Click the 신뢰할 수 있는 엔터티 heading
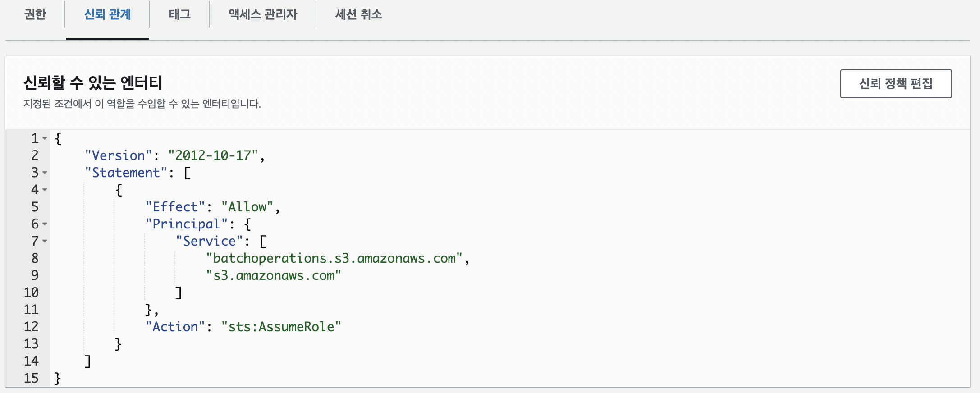This screenshot has height=393, width=980. pos(92,83)
